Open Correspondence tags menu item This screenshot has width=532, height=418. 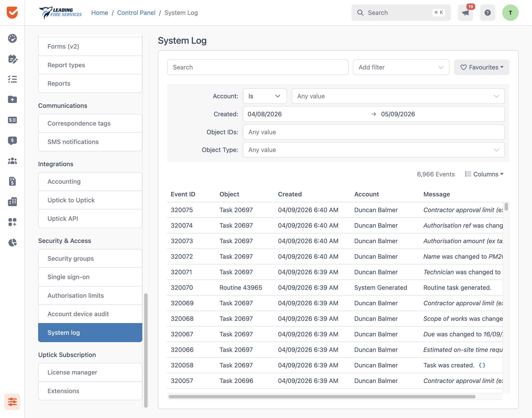pos(90,123)
